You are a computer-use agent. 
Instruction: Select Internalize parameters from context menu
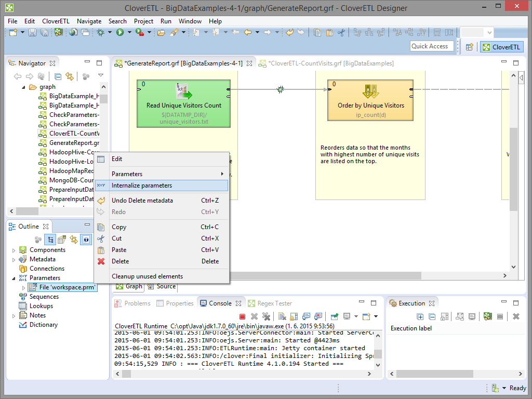click(x=142, y=185)
